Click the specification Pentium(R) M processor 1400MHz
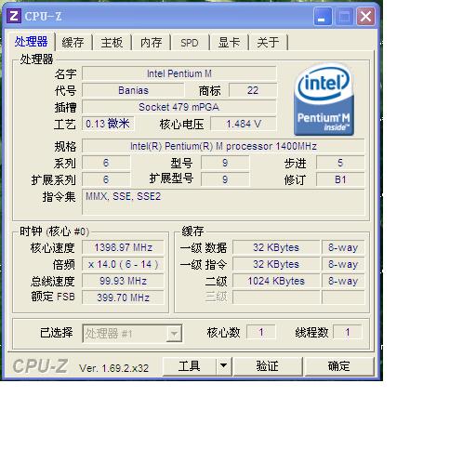The height and width of the screenshot is (476, 476). pos(223,146)
